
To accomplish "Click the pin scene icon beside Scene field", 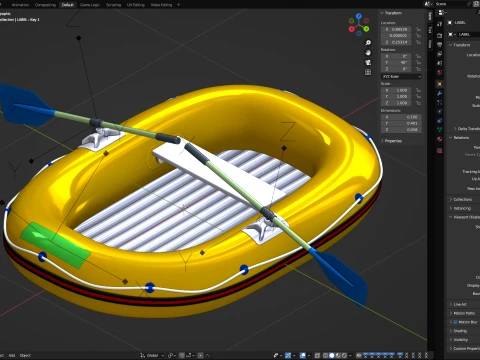I will pyautogui.click(x=469, y=4).
